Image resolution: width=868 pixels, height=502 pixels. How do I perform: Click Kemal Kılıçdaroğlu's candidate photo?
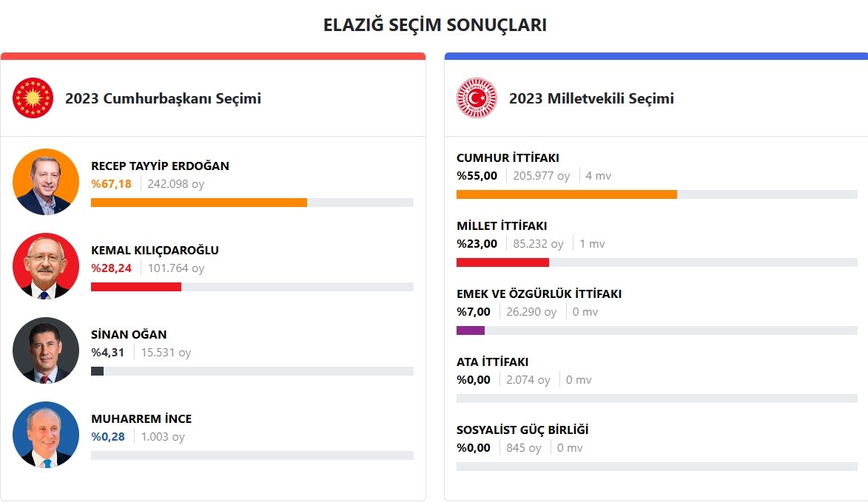coord(46,266)
